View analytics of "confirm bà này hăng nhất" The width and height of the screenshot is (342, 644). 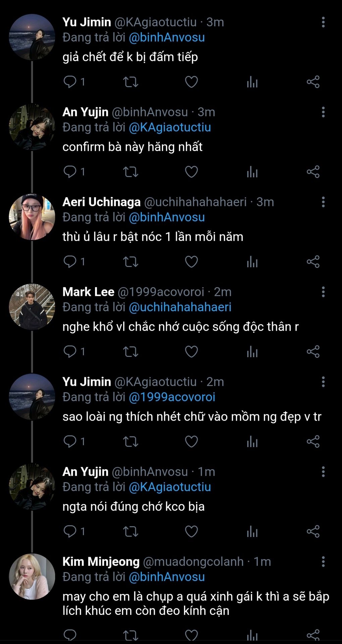pos(252,172)
